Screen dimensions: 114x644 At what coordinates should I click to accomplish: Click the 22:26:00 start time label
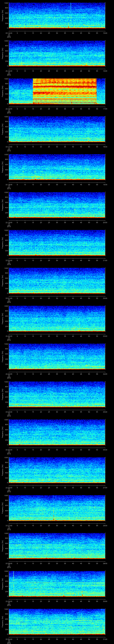coord(9,487)
